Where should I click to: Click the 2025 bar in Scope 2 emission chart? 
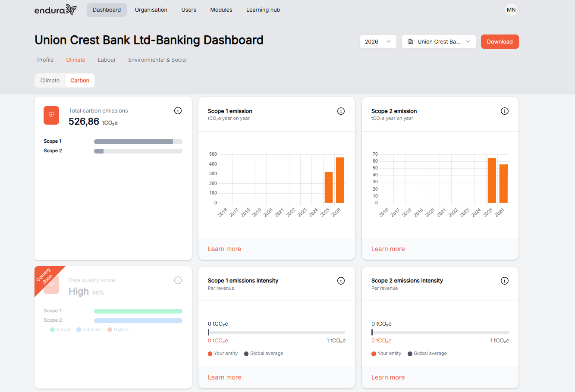coord(492,180)
